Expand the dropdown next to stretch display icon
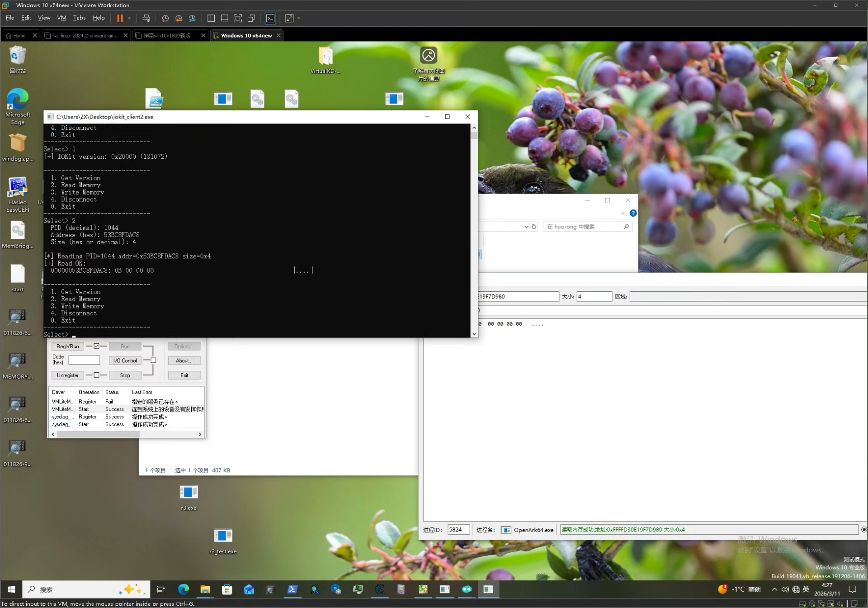The image size is (868, 608). (x=299, y=18)
